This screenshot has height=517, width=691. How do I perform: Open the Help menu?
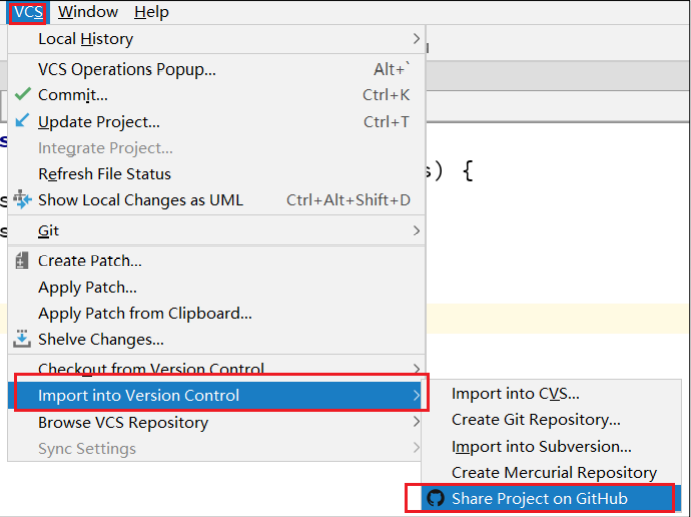pos(151,12)
